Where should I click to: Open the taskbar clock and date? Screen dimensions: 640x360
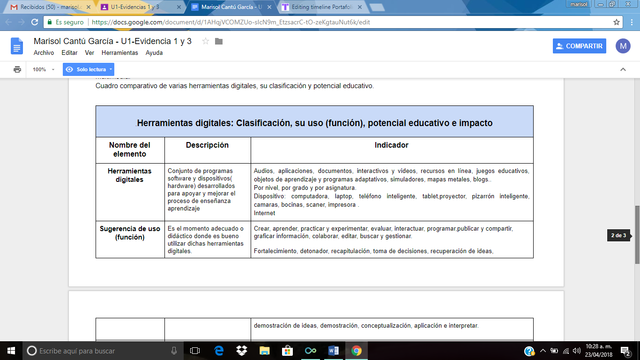point(598,351)
